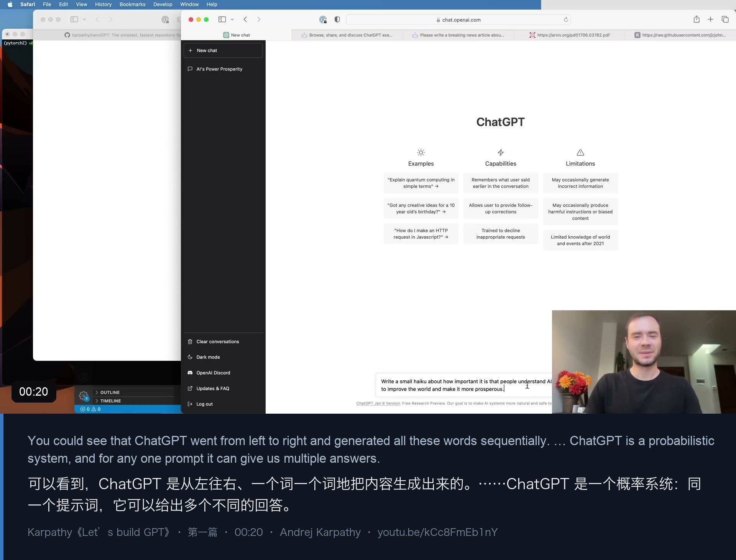Open the Window menu

coord(189,5)
